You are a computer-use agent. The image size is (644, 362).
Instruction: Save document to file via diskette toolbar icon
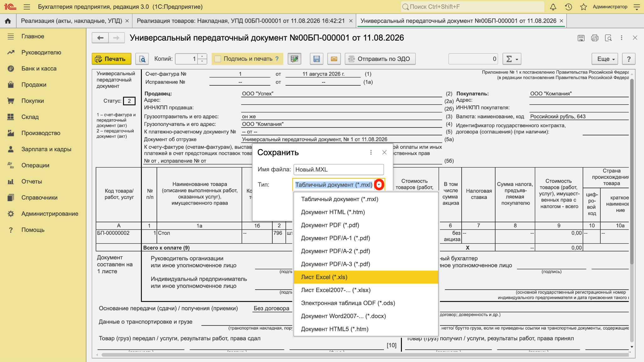pyautogui.click(x=317, y=59)
